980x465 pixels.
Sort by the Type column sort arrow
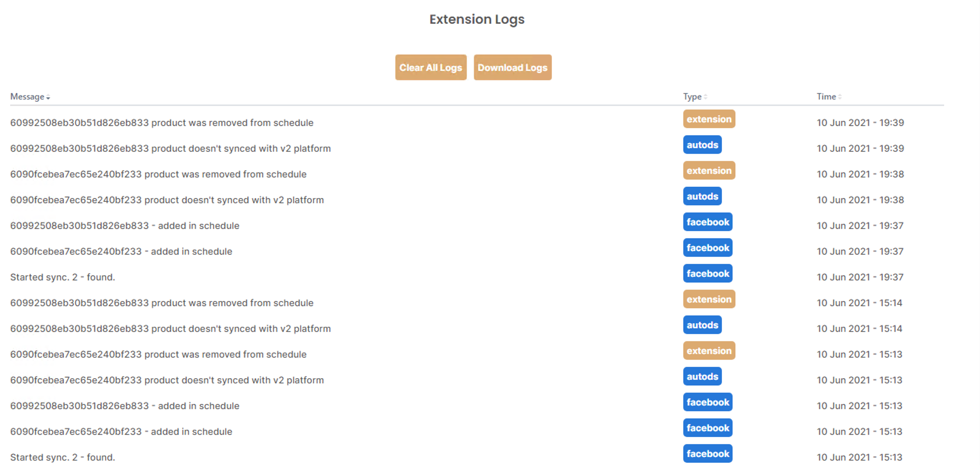click(x=705, y=97)
